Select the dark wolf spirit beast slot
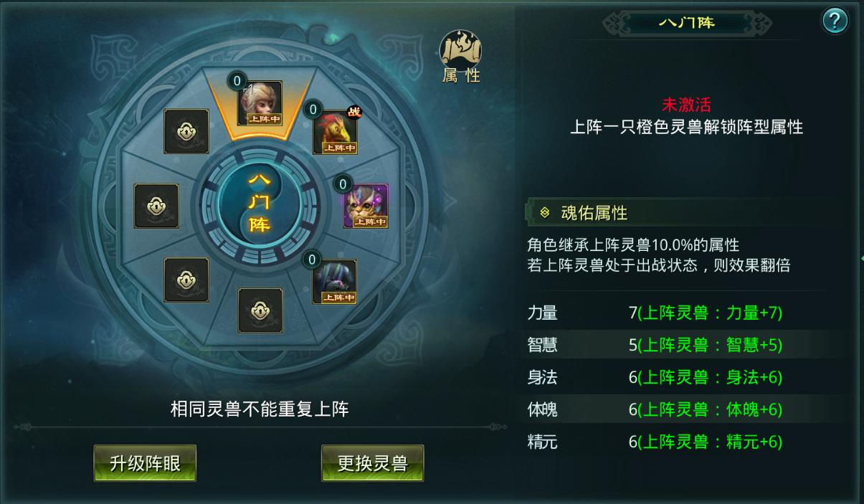The image size is (864, 504). 335,282
